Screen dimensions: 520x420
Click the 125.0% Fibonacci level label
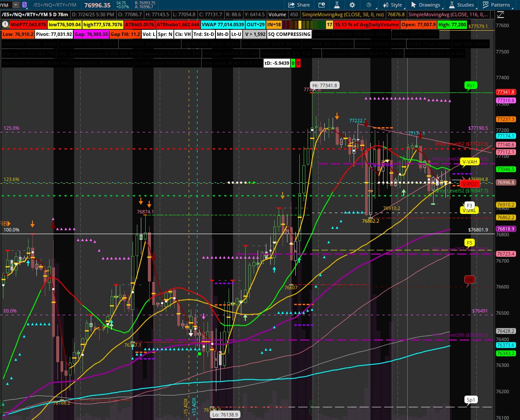11,128
